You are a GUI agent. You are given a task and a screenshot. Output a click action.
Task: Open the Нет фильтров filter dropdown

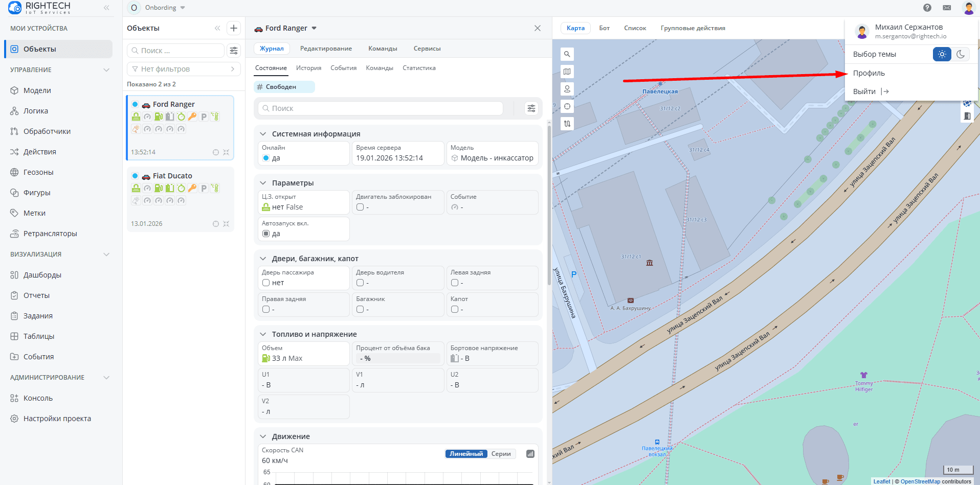pos(184,69)
